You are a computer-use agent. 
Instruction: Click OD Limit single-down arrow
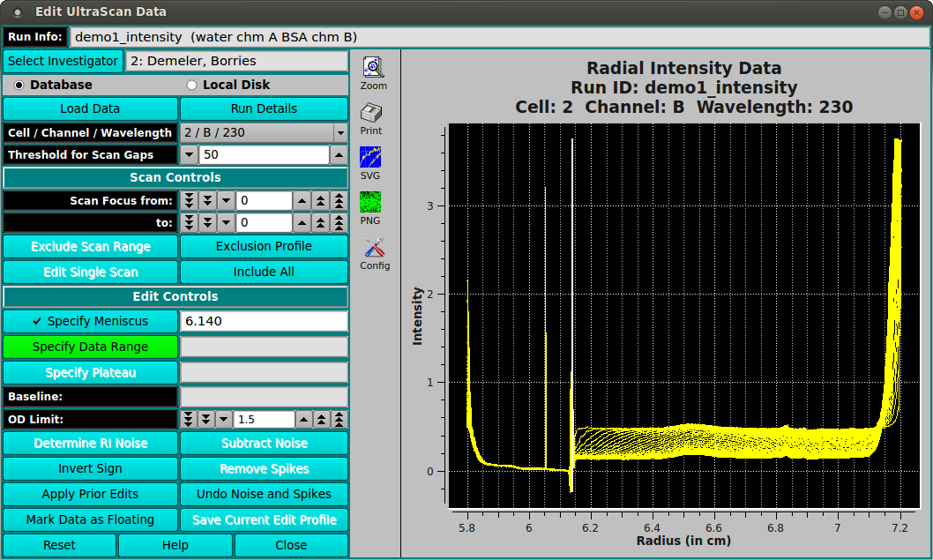point(224,420)
